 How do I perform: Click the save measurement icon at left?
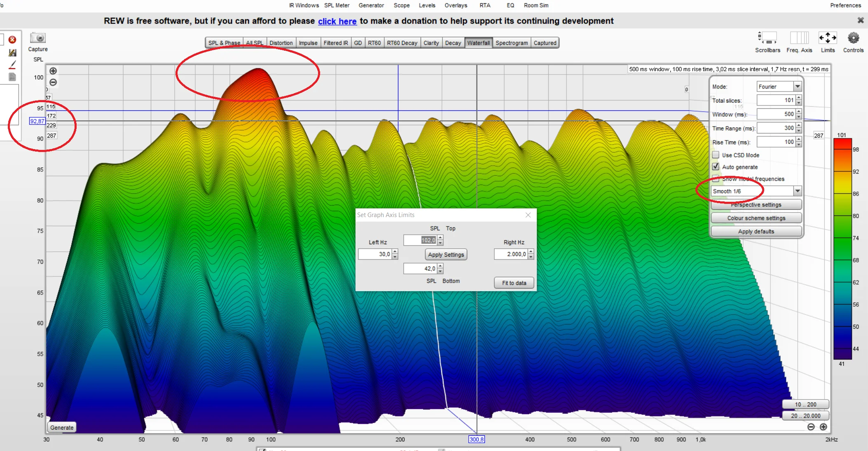pyautogui.click(x=12, y=53)
